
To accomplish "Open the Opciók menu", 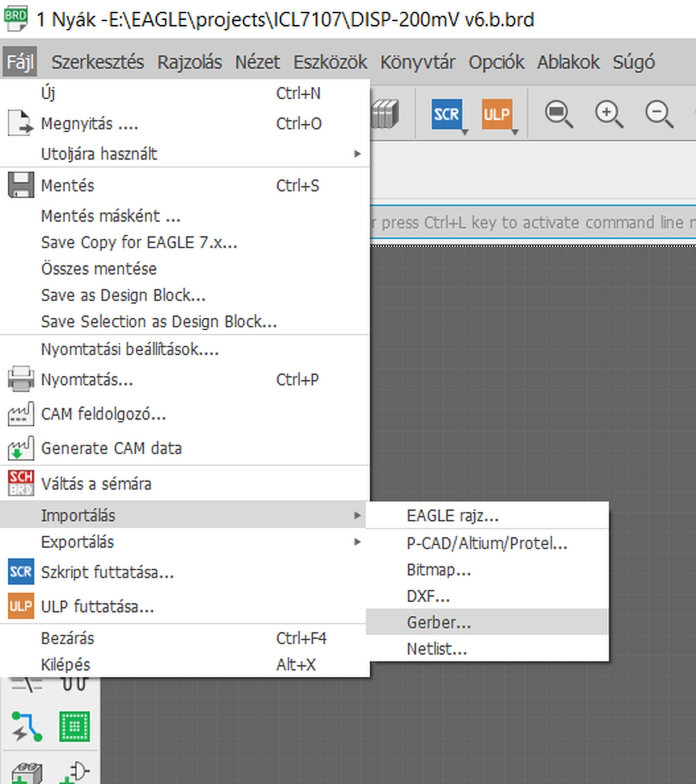I will coord(497,62).
